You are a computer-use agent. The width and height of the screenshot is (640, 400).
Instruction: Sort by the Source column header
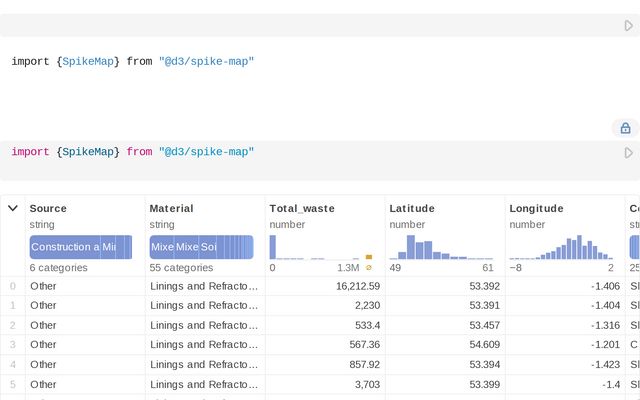click(48, 208)
